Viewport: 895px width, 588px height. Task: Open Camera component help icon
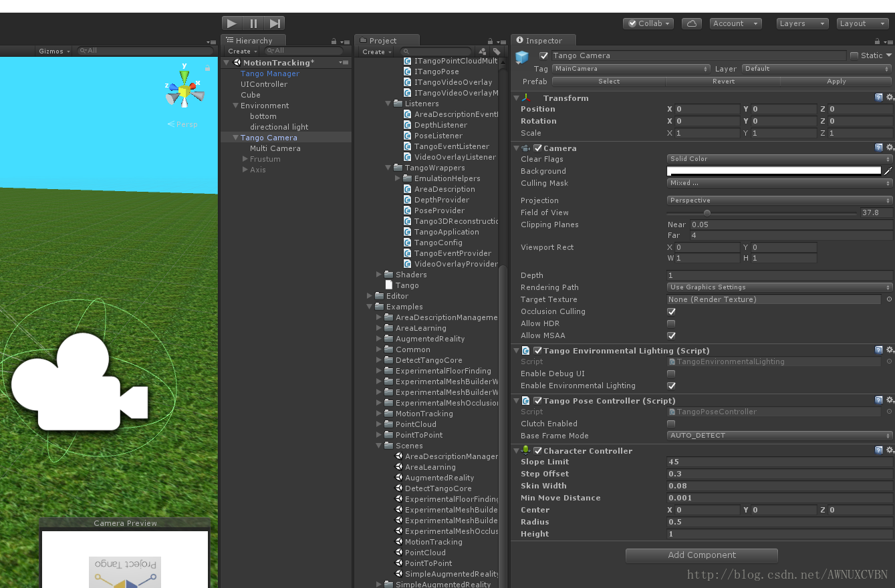click(x=879, y=148)
